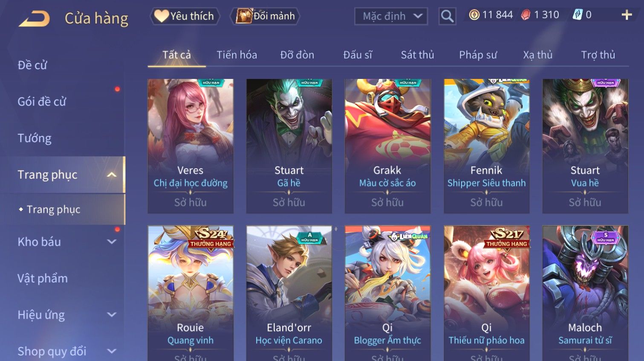Open the search magnifier icon

tap(447, 17)
